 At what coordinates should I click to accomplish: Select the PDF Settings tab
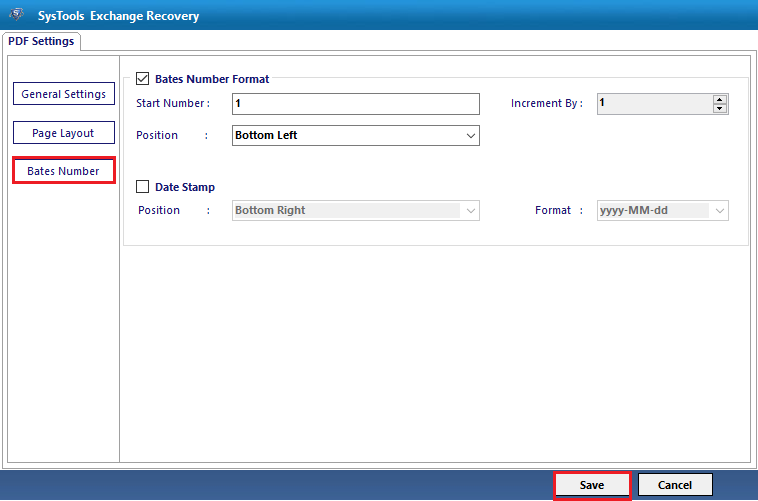click(41, 42)
